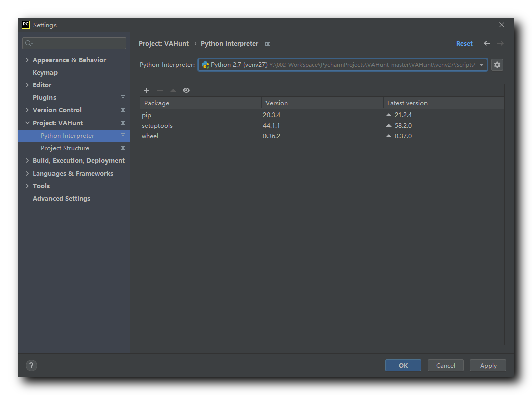Screen dimensions: 532x395
Task: Expand the Tools section
Action: click(x=27, y=186)
